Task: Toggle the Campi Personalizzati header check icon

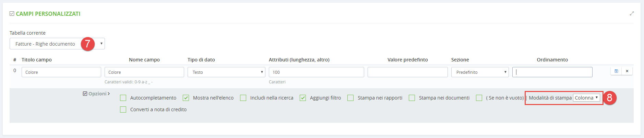Action: 12,14
